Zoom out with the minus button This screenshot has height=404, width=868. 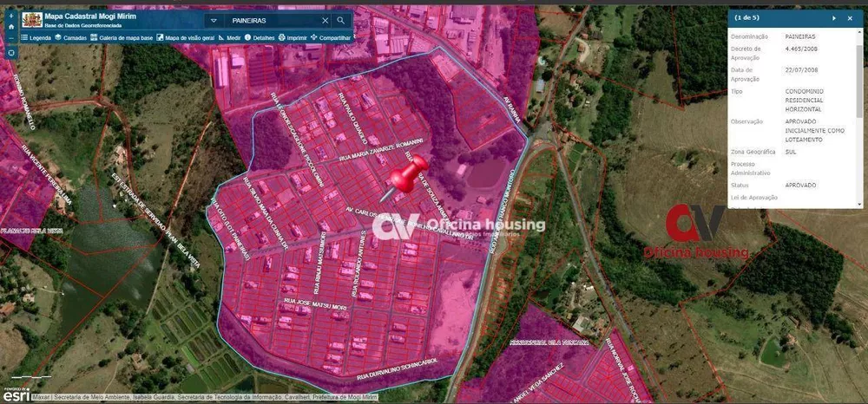coord(10,39)
